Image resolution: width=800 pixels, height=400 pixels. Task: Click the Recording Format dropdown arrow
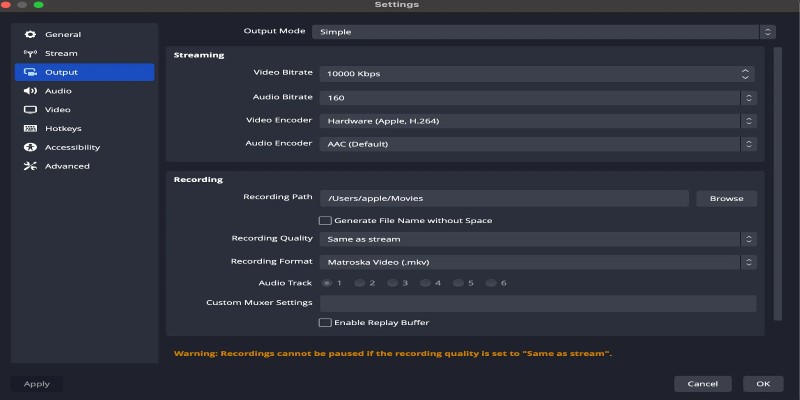tap(748, 262)
